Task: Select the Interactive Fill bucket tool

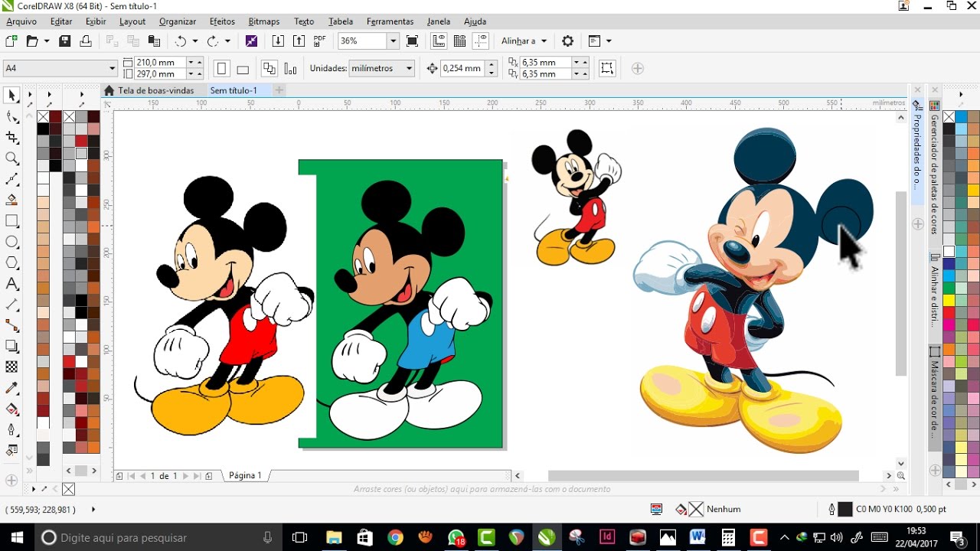Action: point(11,409)
